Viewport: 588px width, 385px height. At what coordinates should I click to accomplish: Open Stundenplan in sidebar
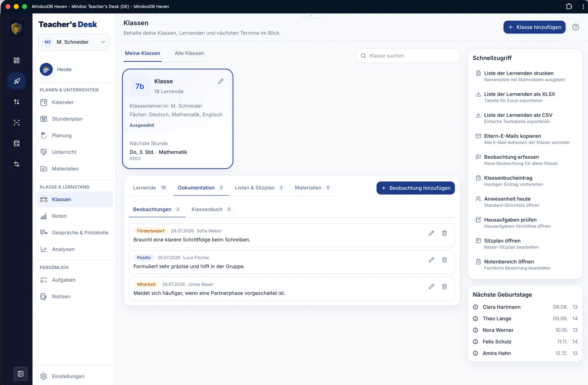click(74, 119)
